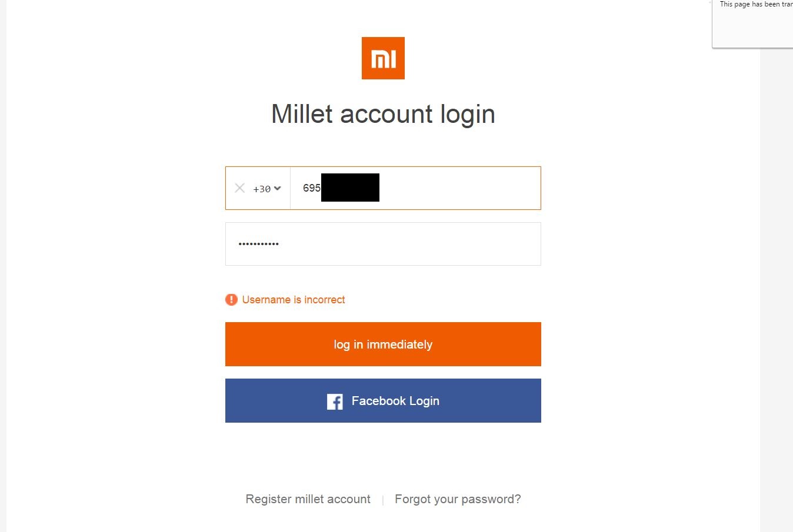Click the black redacted box in phone field
The width and height of the screenshot is (793, 532).
point(350,188)
